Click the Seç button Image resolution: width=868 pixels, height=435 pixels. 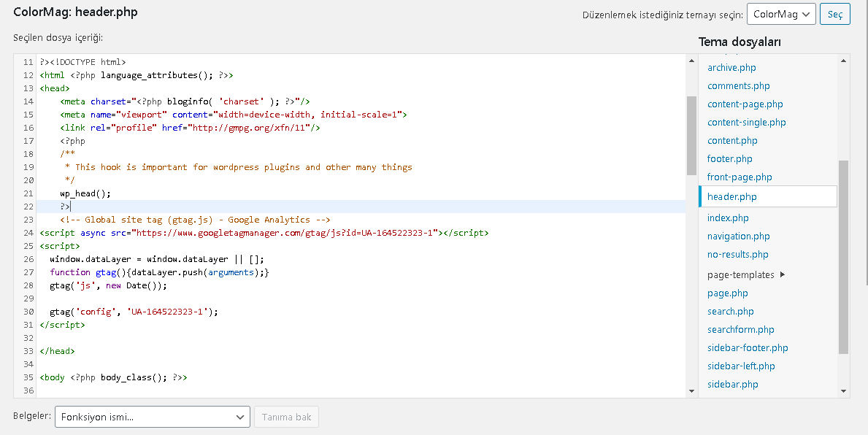pos(835,15)
